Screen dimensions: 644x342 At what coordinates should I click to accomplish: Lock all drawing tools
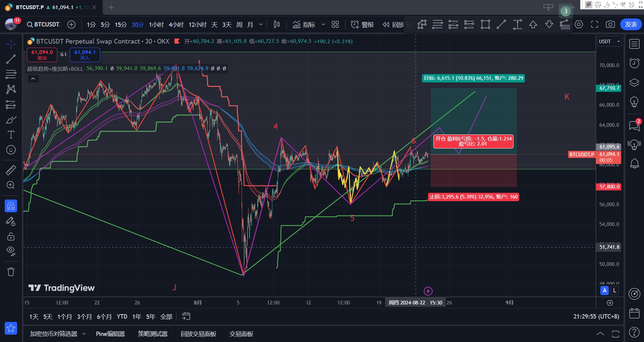pos(11,236)
